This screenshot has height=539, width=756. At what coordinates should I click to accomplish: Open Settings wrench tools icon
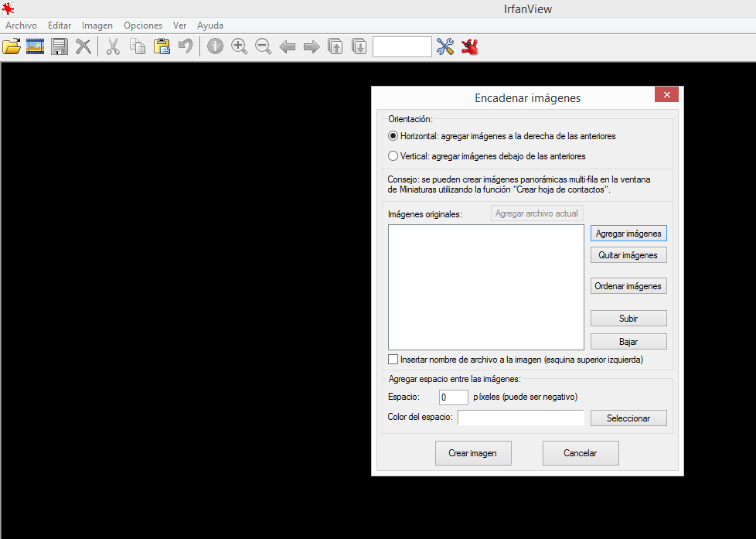click(x=445, y=47)
